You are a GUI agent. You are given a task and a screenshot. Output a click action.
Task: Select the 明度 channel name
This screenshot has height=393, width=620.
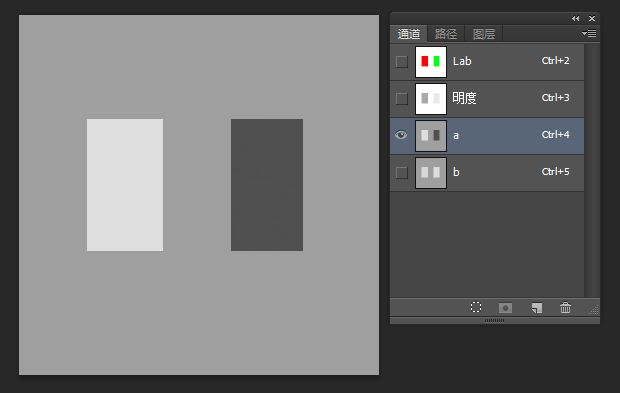click(x=464, y=98)
